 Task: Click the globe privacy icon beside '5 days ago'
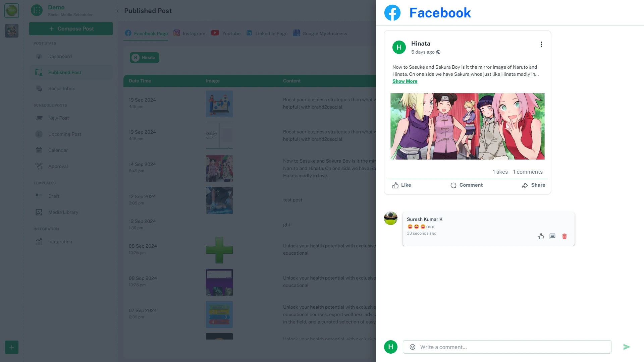438,52
